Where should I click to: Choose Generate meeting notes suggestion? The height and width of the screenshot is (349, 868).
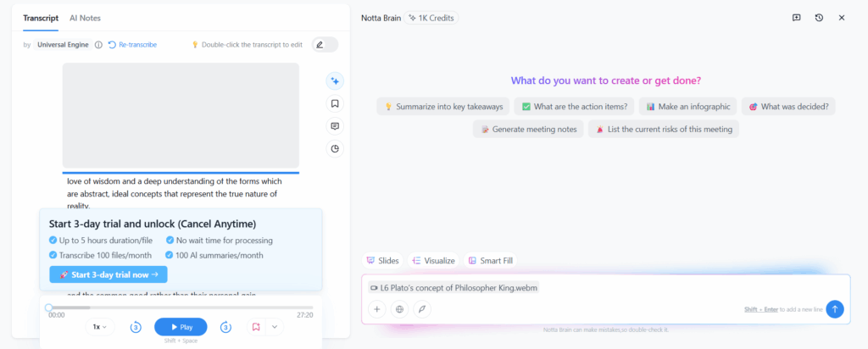pyautogui.click(x=528, y=130)
